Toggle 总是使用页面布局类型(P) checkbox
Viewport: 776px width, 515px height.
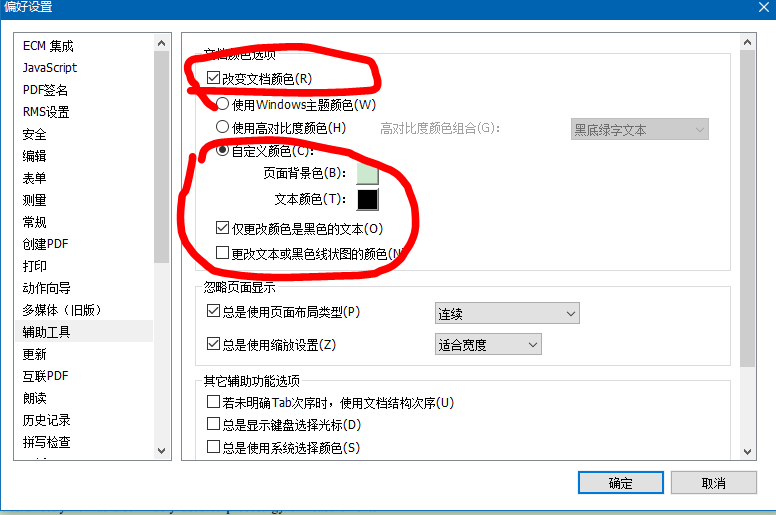[213, 311]
